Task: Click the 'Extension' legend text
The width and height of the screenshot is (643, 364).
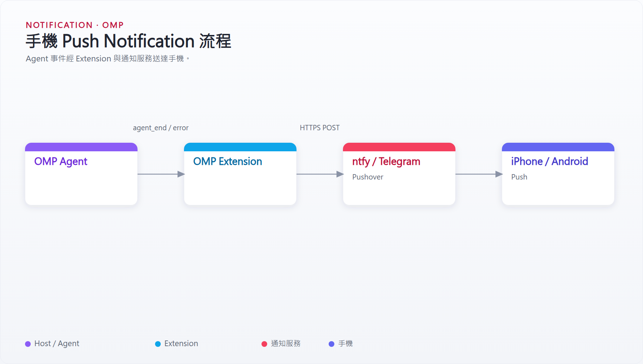Action: 181,344
